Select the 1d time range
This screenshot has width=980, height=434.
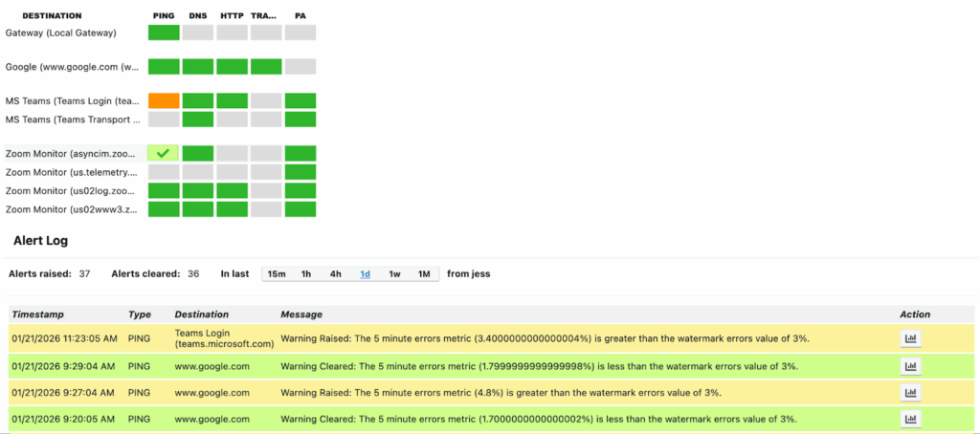click(x=365, y=273)
